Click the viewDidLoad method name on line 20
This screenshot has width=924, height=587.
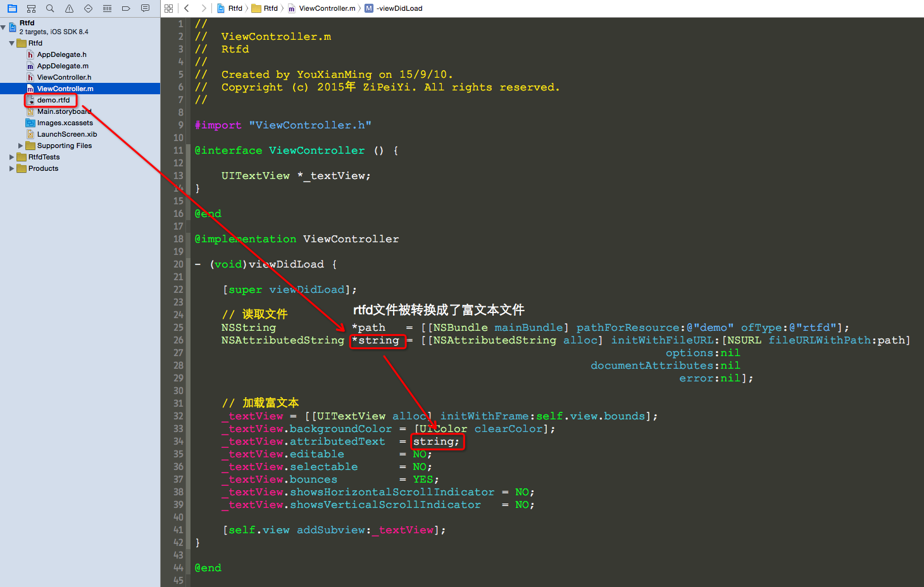pos(286,264)
